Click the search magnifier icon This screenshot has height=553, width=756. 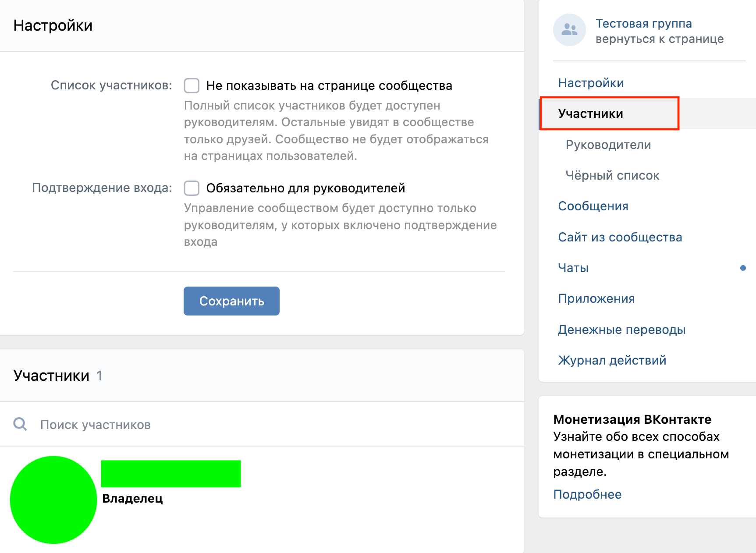20,424
